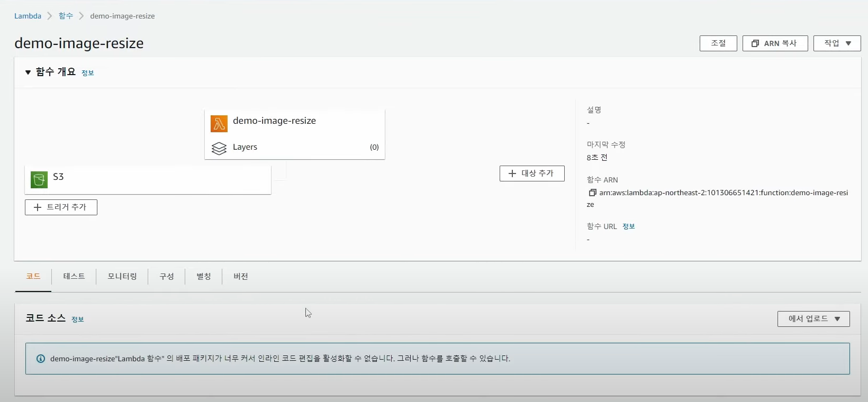This screenshot has width=868, height=402.
Task: Click the Lambda function icon in the diagram
Action: [219, 124]
